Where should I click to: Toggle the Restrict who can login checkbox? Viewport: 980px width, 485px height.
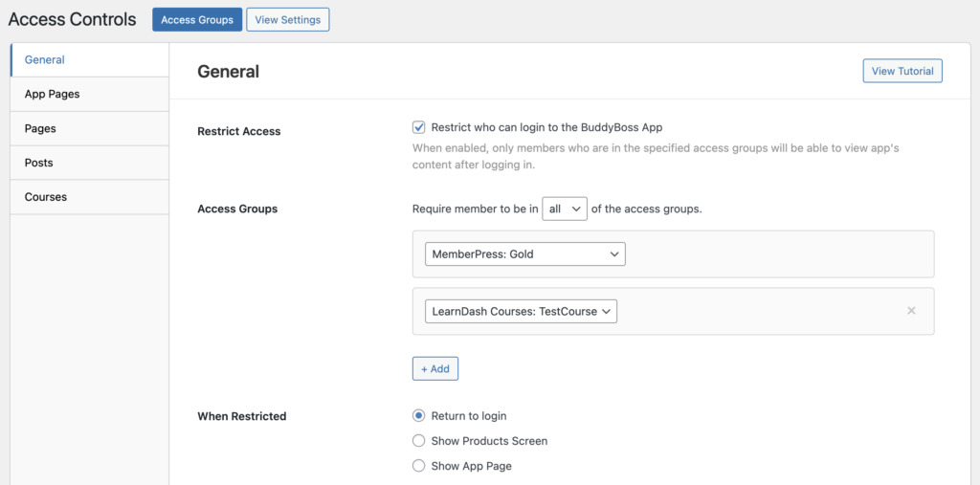click(418, 127)
